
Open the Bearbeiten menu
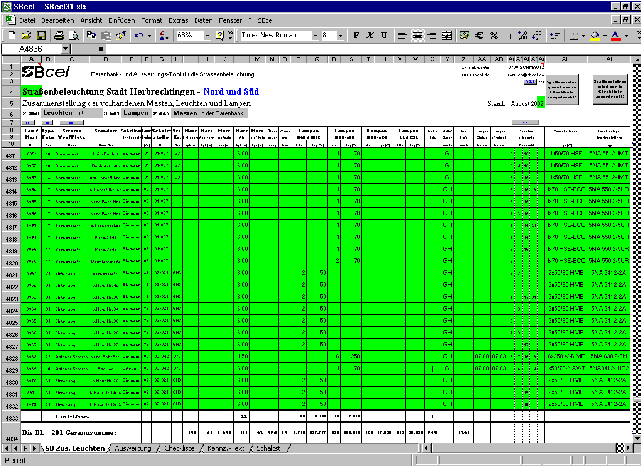click(57, 20)
